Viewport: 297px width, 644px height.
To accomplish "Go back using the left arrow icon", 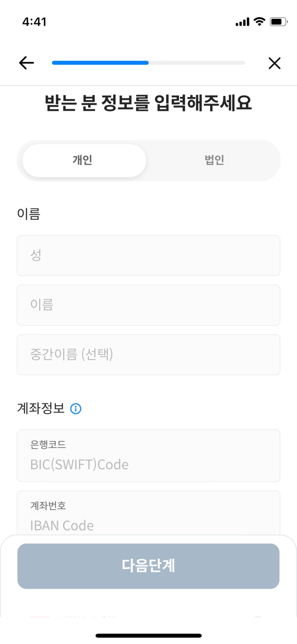I will click(26, 63).
